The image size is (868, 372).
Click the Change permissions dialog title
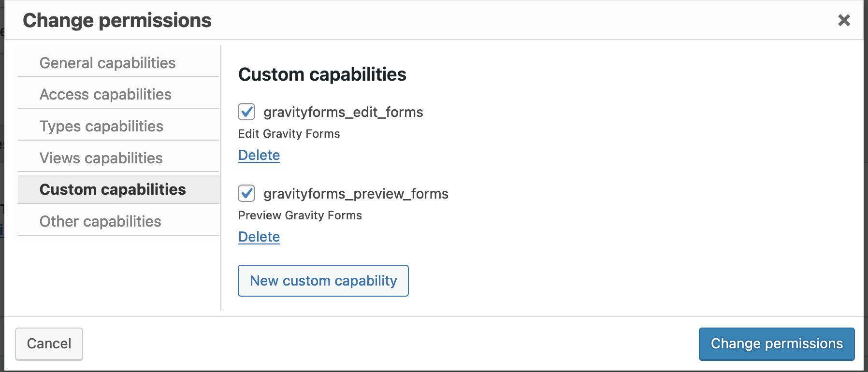pyautogui.click(x=117, y=20)
